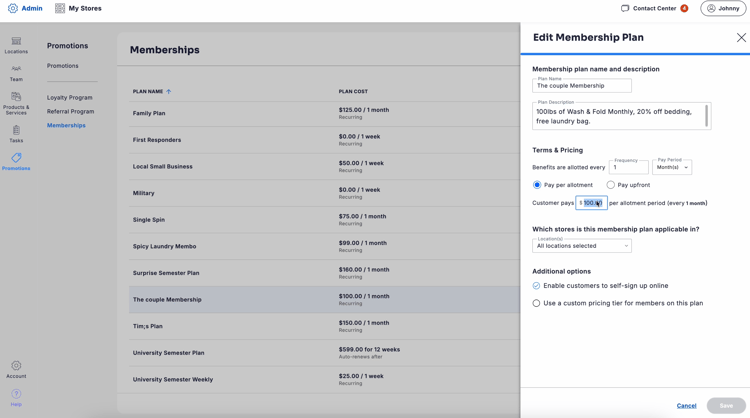
Task: Open the Johnny user account menu
Action: [x=722, y=9]
